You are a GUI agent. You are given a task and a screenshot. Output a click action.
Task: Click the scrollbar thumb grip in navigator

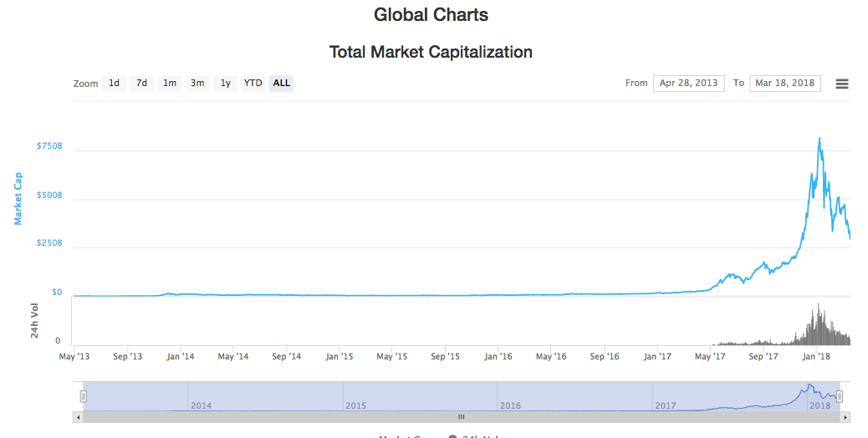click(461, 416)
